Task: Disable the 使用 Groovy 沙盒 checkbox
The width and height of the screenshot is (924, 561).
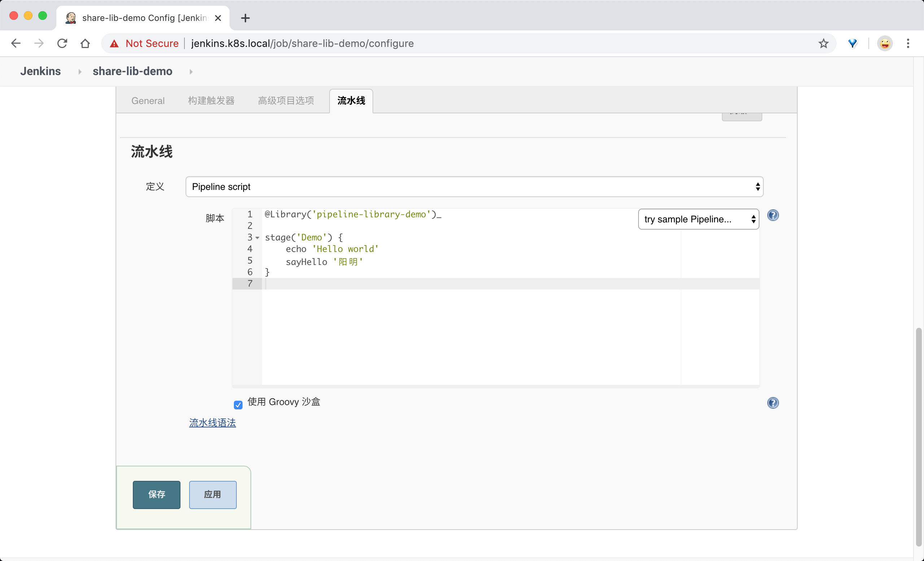Action: coord(239,405)
